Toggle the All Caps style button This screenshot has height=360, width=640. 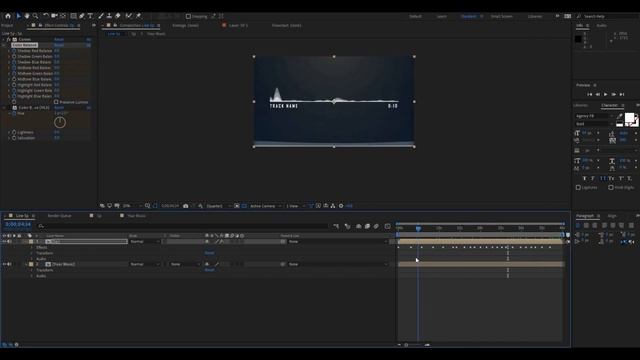coord(602,178)
